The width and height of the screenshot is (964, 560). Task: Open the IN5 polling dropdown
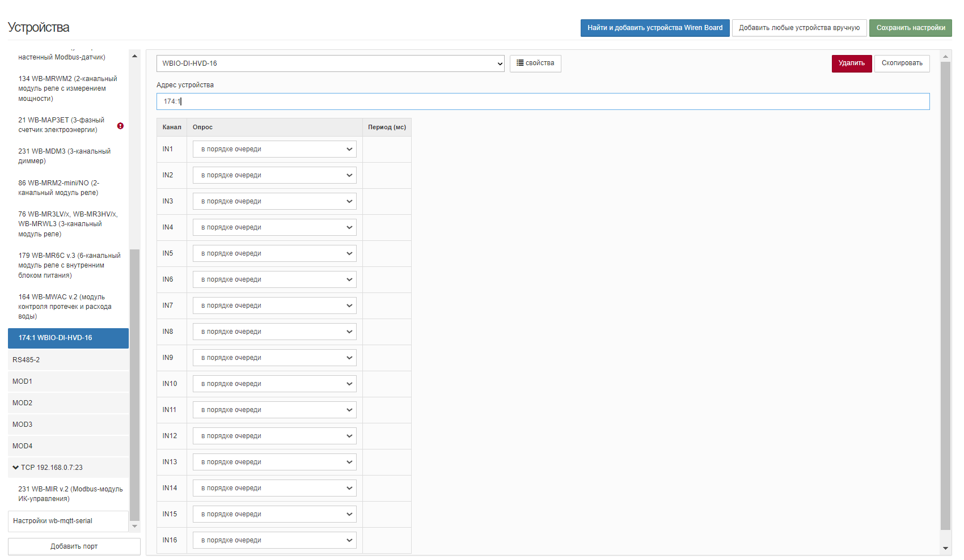click(274, 253)
